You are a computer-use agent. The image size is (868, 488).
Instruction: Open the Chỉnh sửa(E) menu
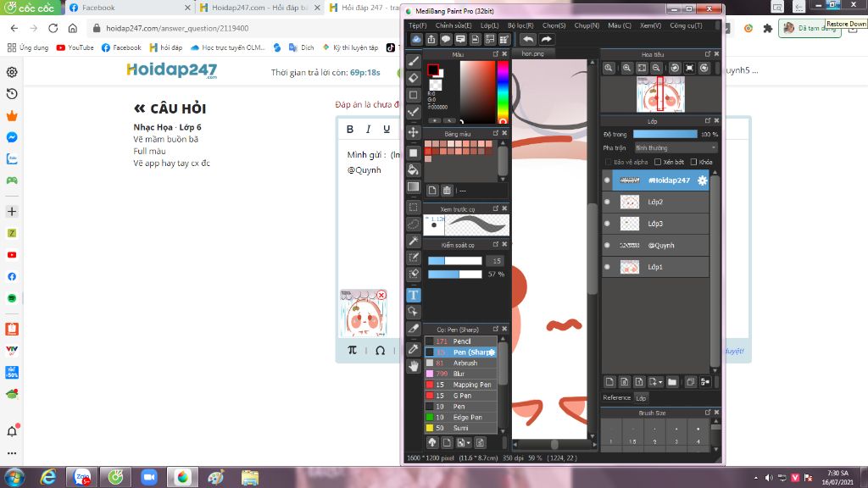[x=453, y=25]
